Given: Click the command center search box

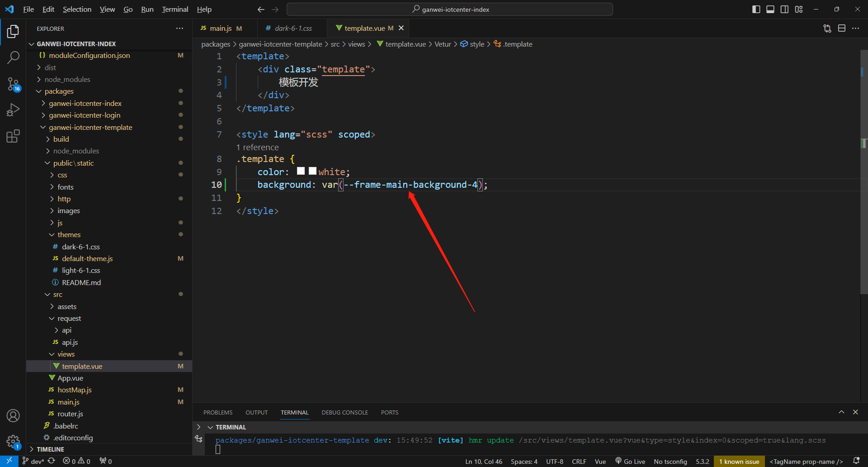Looking at the screenshot, I should [x=450, y=9].
